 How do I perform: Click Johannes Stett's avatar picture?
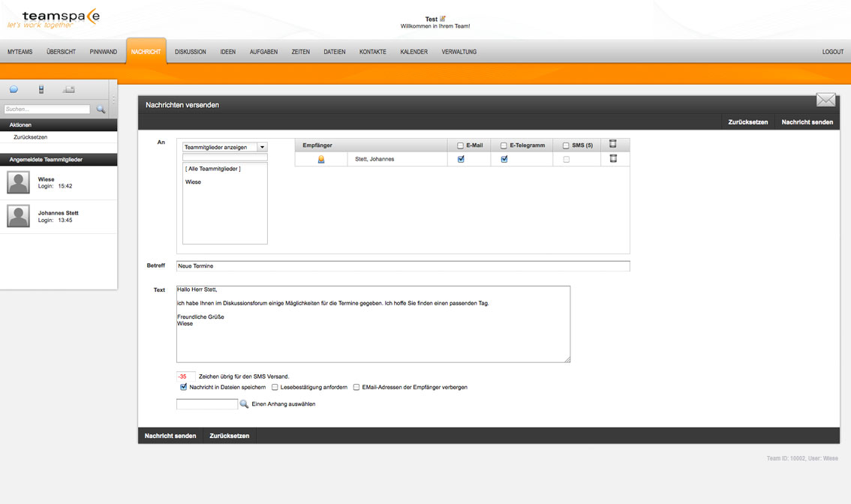click(19, 216)
